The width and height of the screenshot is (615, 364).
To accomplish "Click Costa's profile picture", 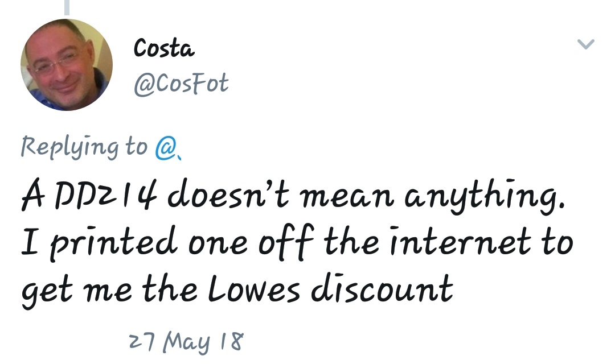I will click(x=67, y=64).
